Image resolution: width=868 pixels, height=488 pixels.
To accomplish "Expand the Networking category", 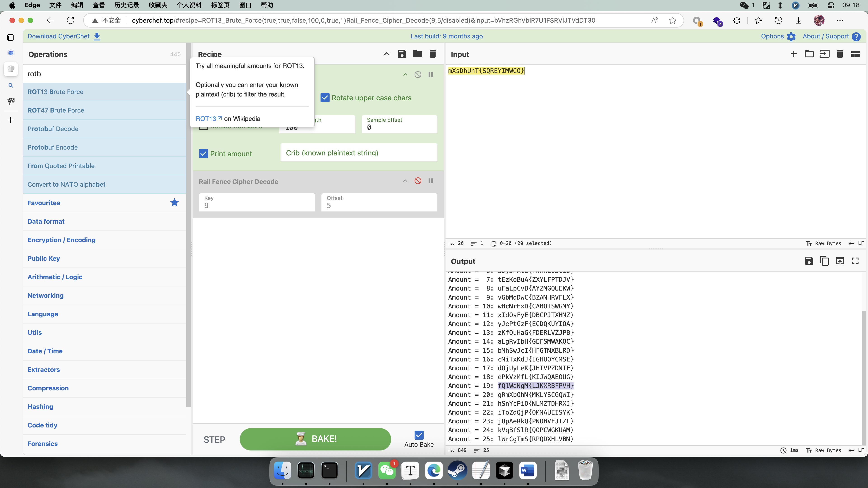I will (104, 296).
